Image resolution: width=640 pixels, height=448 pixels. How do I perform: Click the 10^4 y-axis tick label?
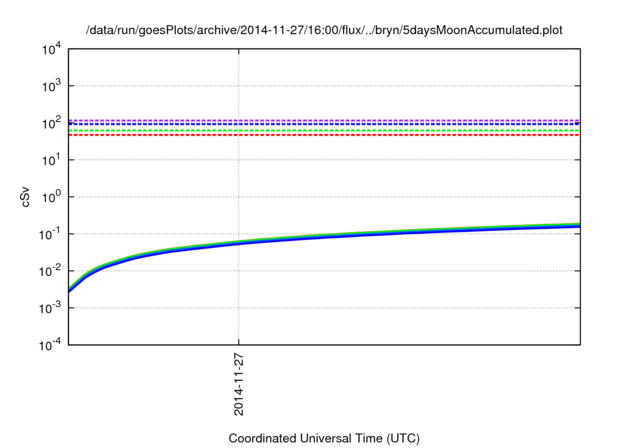tap(51, 49)
